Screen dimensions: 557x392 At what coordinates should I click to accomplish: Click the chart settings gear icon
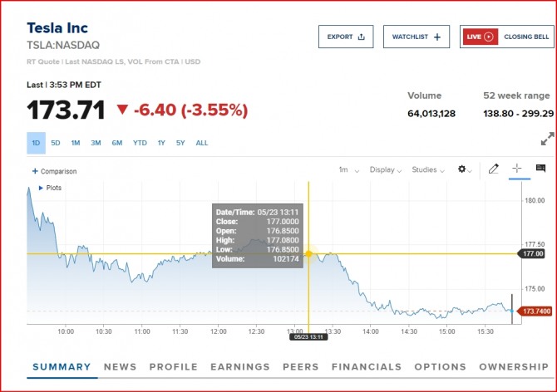[x=462, y=169]
